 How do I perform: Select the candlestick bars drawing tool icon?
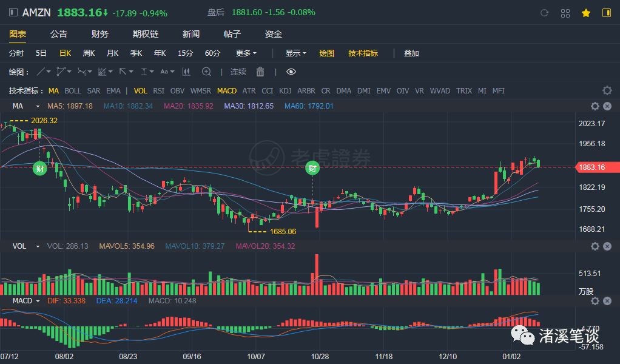click(x=187, y=72)
